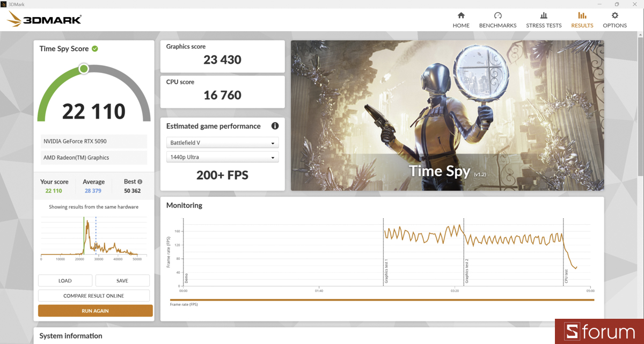Screen dimensions: 644x344
Task: Select the RESULTS tab label
Action: (582, 26)
